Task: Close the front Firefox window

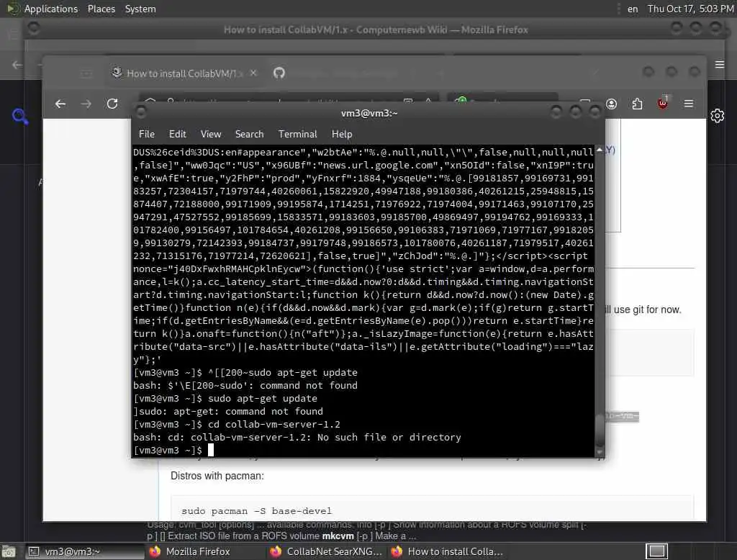Action: tap(695, 72)
